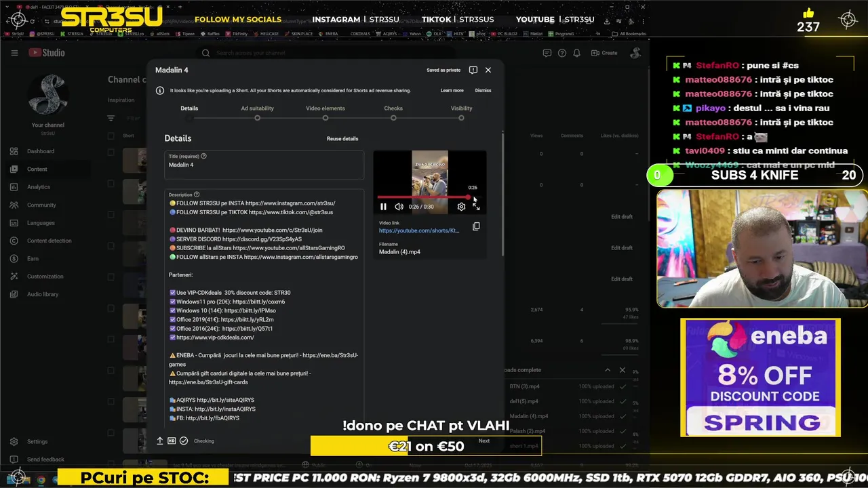Open the notifications bell icon
This screenshot has height=488, width=868.
click(576, 53)
